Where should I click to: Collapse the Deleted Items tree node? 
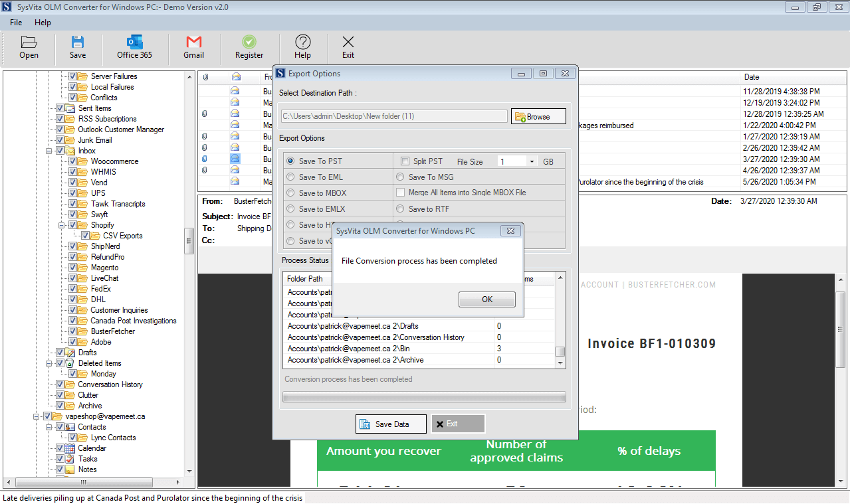(x=49, y=363)
